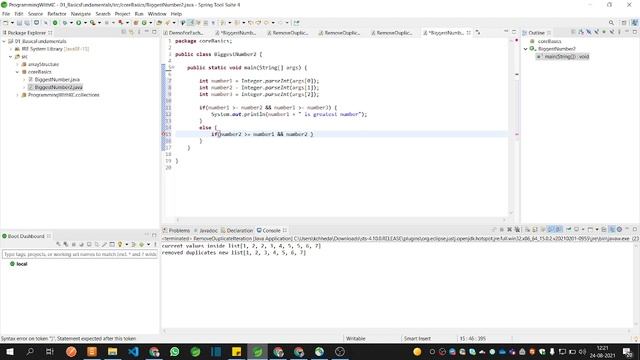This screenshot has height=360, width=640.
Task: Click the Save All toolbar icon
Action: pyautogui.click(x=27, y=23)
